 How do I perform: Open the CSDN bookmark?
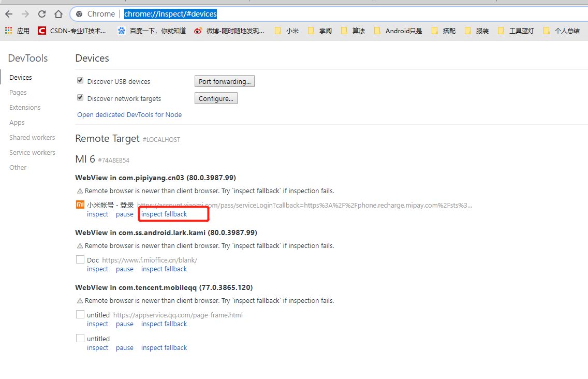click(x=72, y=31)
